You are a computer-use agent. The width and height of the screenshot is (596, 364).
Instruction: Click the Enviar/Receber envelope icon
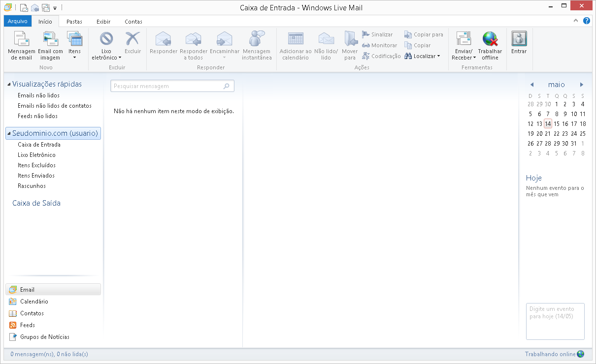click(x=464, y=39)
